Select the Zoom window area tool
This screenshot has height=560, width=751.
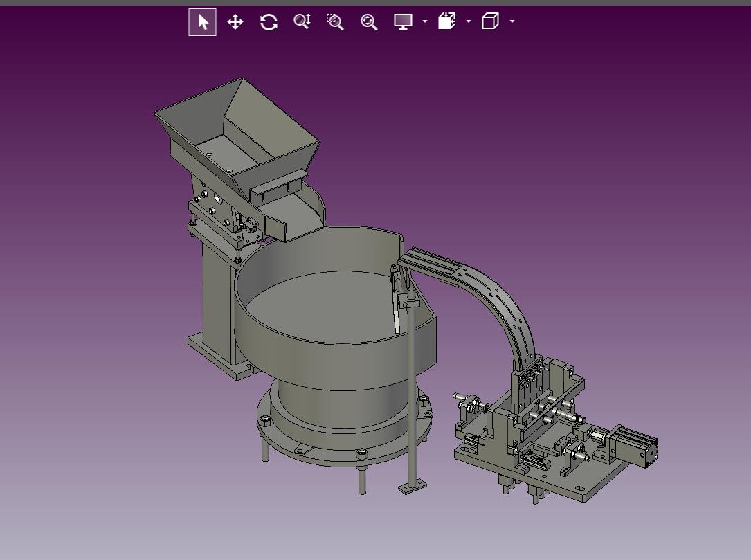(x=335, y=22)
